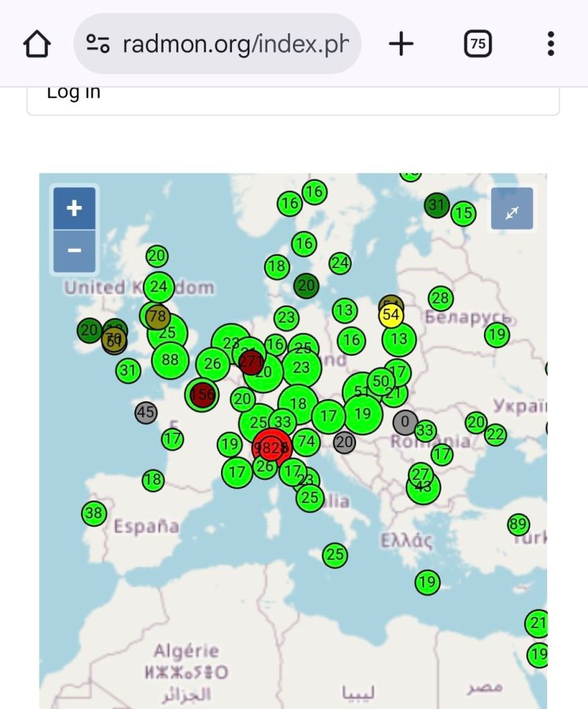This screenshot has width=588, height=709.
Task: Tap the browser home icon
Action: [37, 44]
